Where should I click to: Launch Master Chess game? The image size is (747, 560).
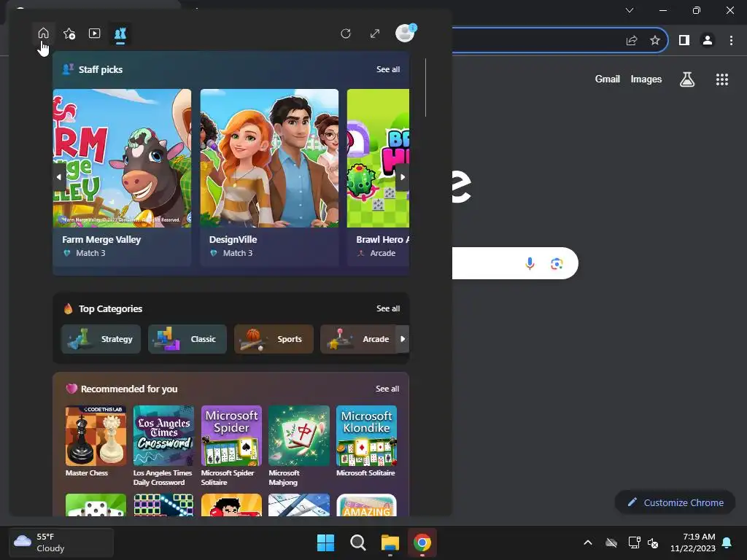(96, 441)
